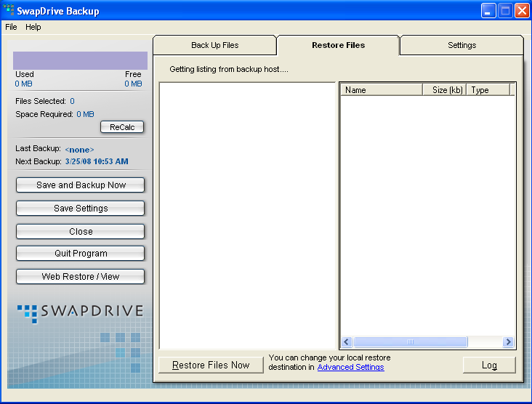Click the left scroll arrow in file list

coord(347,342)
